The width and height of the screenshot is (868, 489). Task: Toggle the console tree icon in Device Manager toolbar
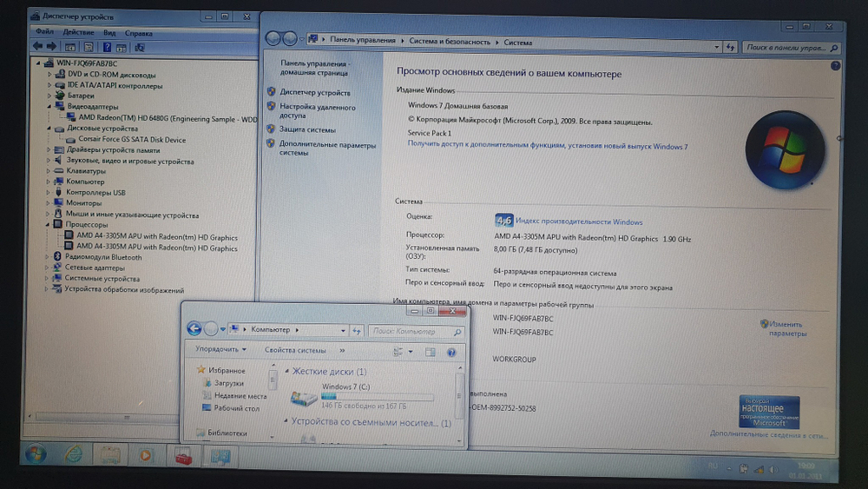click(x=69, y=47)
